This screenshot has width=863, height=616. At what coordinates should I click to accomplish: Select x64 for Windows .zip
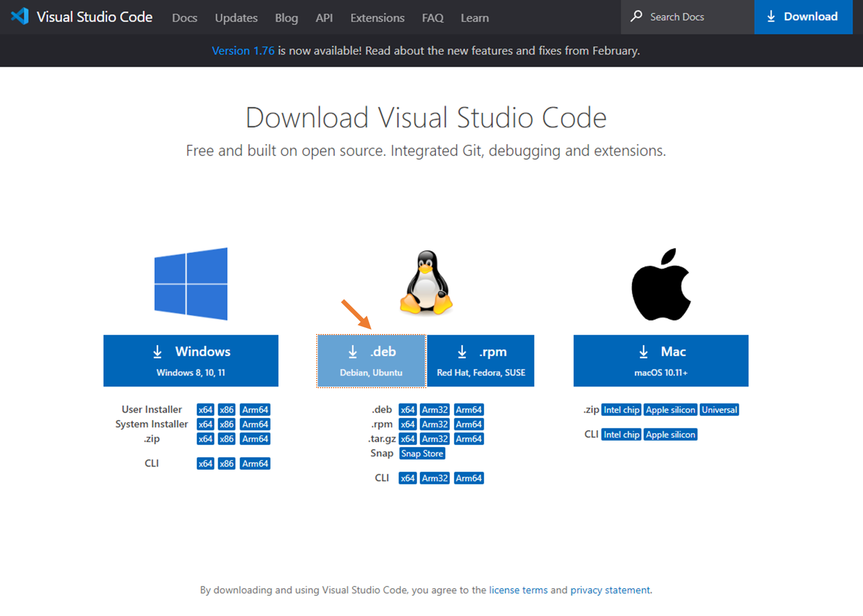pos(205,439)
